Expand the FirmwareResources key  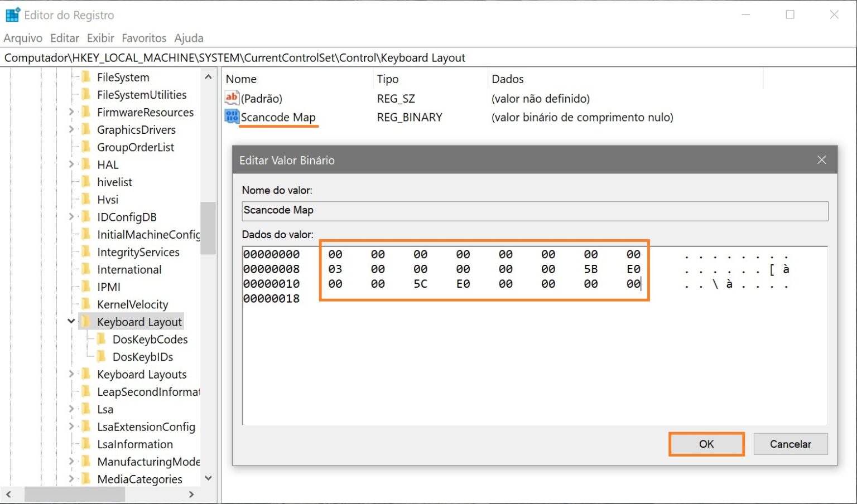(x=71, y=112)
